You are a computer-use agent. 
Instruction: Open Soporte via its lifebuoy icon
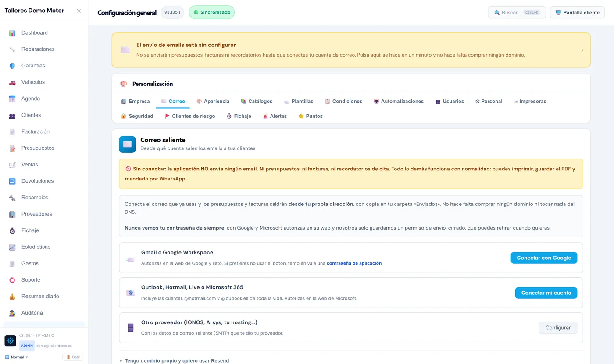(12, 280)
